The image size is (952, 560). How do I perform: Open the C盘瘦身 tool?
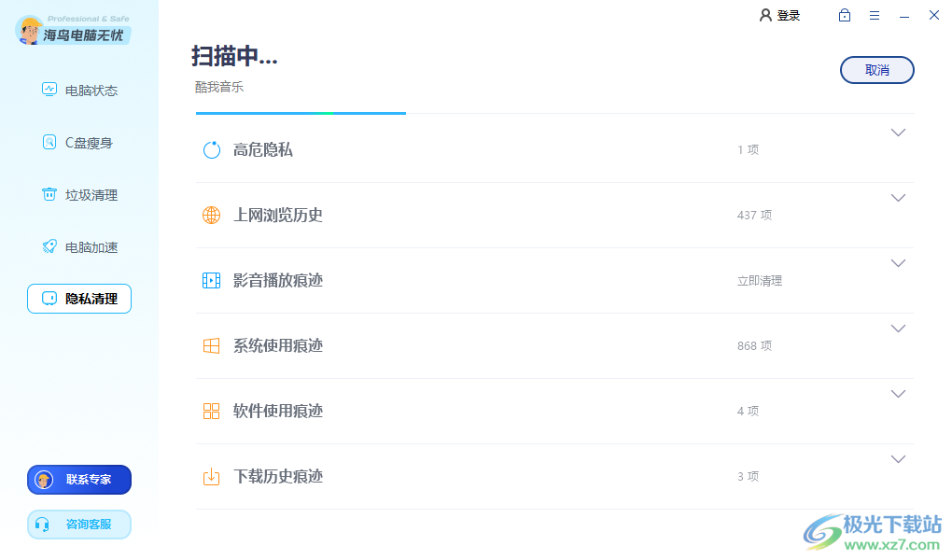(x=79, y=142)
